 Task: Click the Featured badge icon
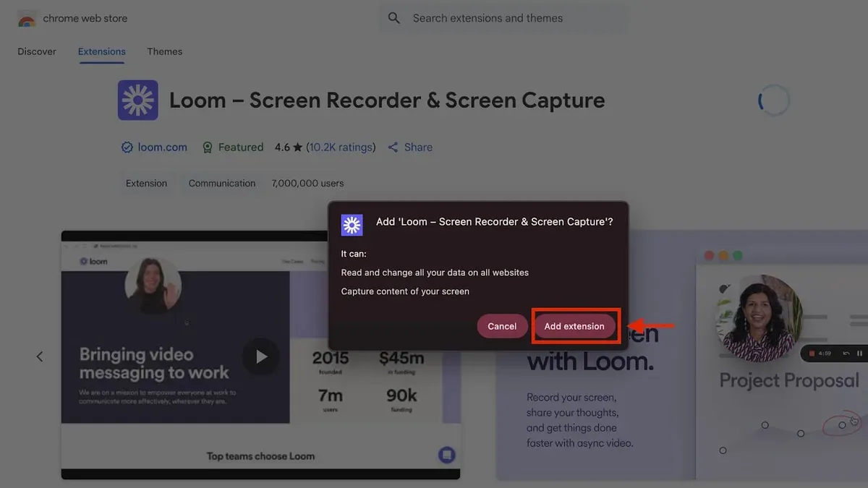(208, 147)
